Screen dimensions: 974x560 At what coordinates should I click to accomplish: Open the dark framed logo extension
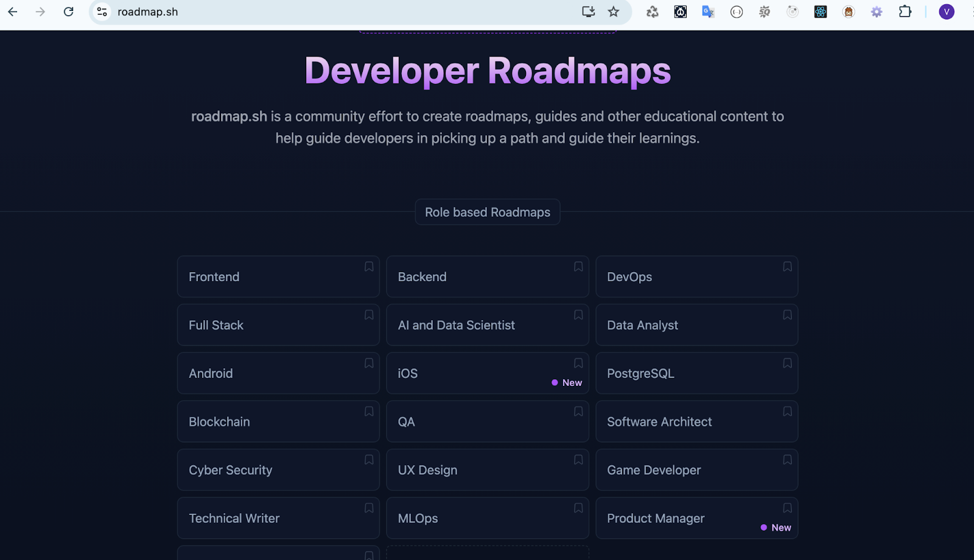[681, 12]
